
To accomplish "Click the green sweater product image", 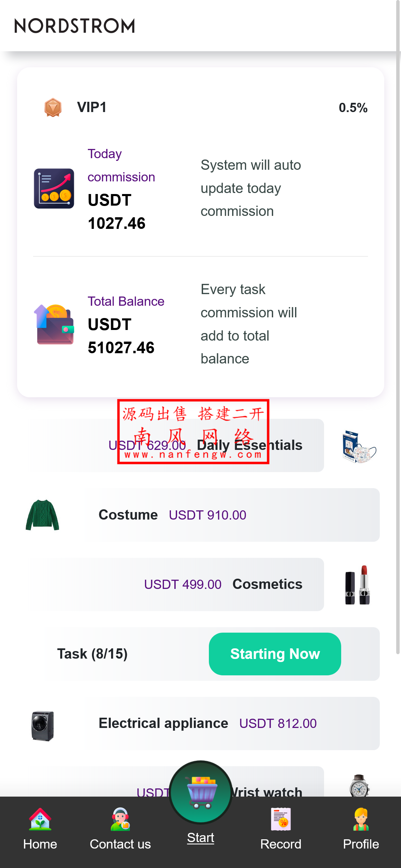I will 42,515.
